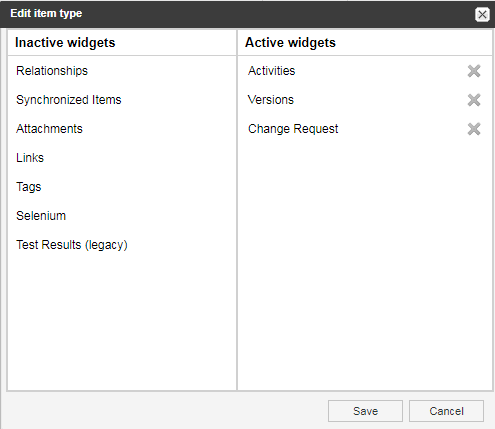Screen dimensions: 495x429
Task: Select the Synchronized Items inactive widget
Action: [69, 100]
